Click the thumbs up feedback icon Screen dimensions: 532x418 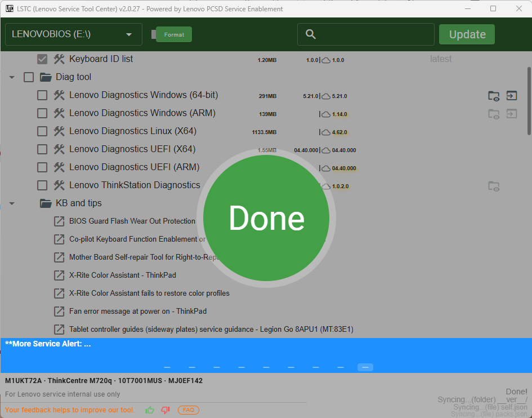coord(150,410)
